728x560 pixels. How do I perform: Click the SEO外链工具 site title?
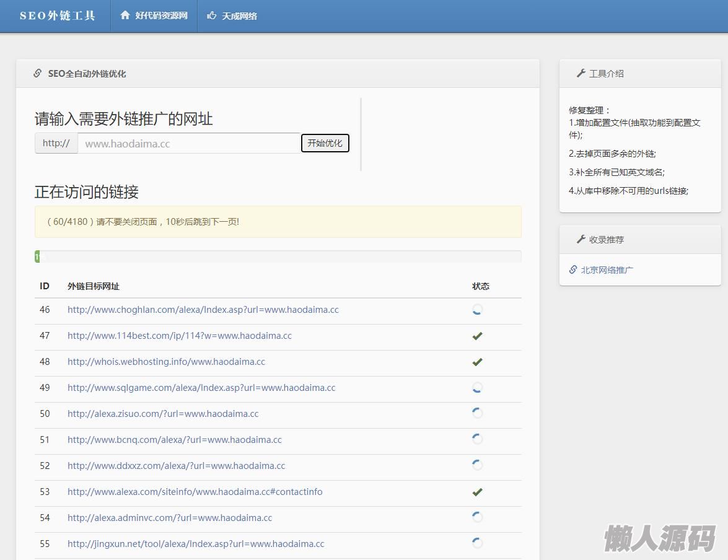coord(57,15)
